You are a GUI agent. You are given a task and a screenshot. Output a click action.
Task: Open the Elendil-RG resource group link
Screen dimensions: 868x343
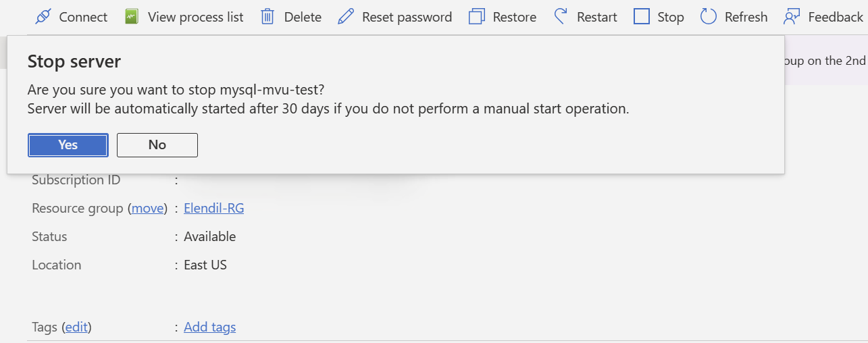214,209
